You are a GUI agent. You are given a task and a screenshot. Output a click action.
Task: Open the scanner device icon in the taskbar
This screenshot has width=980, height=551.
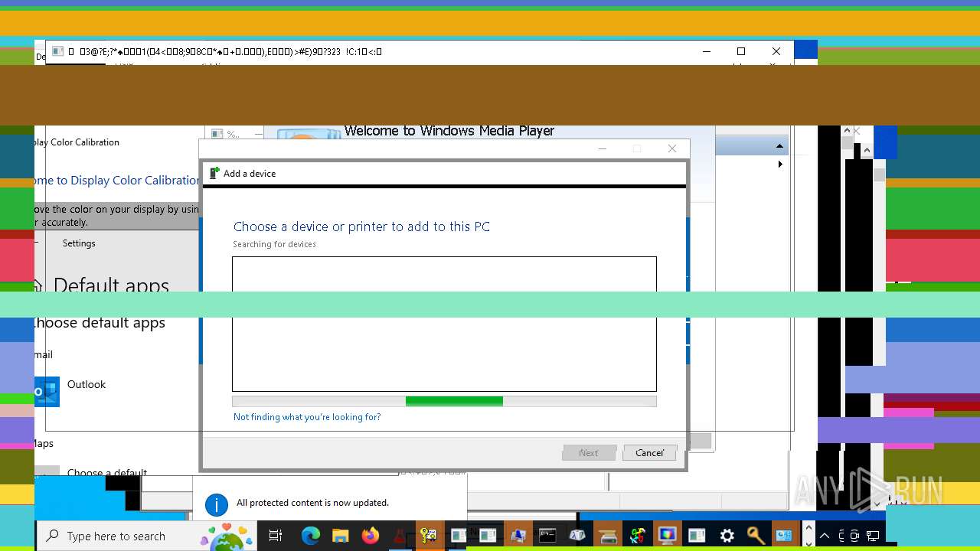(608, 536)
